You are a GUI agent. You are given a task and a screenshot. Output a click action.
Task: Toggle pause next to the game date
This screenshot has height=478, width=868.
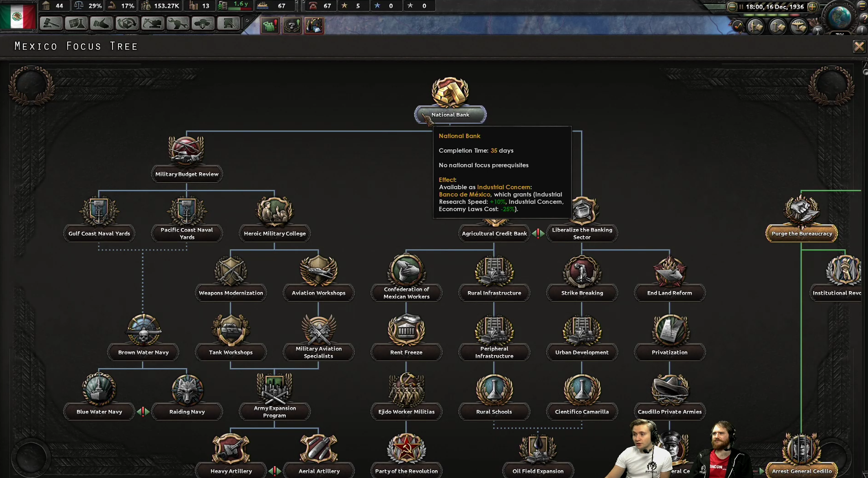[741, 7]
